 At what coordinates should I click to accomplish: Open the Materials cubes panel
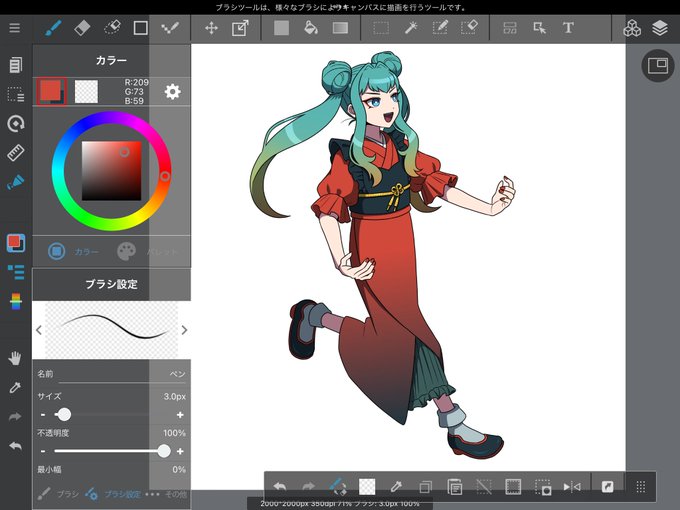pos(632,28)
